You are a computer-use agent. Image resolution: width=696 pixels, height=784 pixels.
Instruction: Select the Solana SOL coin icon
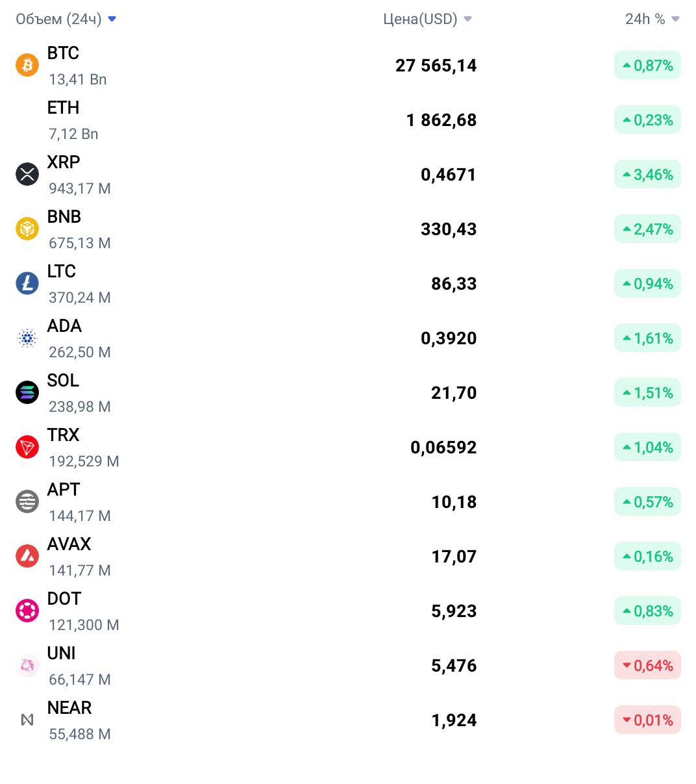[x=27, y=392]
